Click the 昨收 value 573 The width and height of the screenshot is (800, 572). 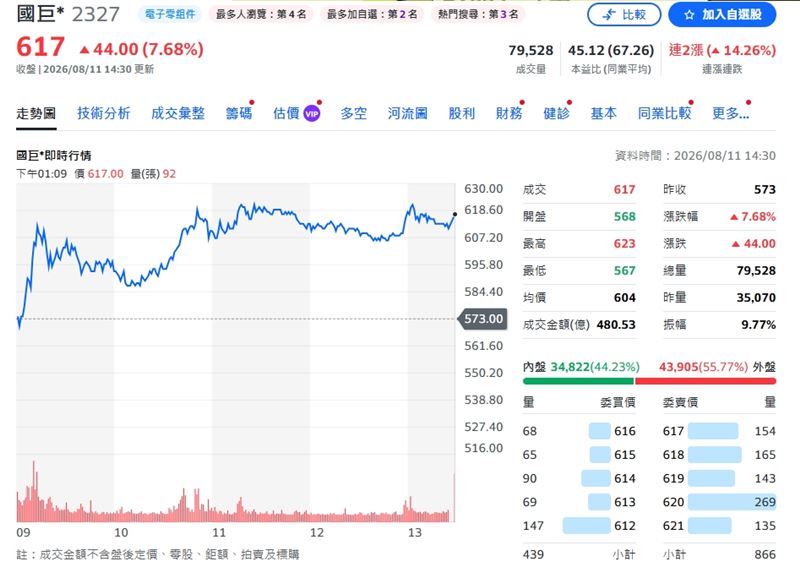pos(765,190)
